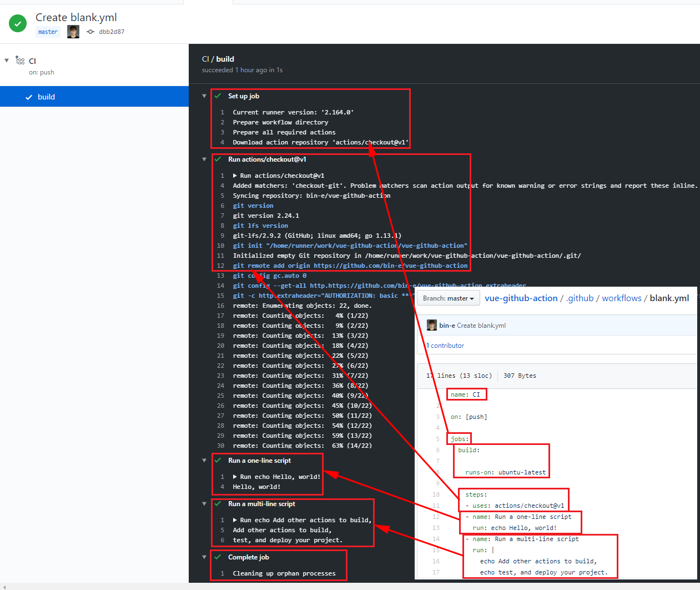Click the multi-line script success check icon

coord(218,504)
